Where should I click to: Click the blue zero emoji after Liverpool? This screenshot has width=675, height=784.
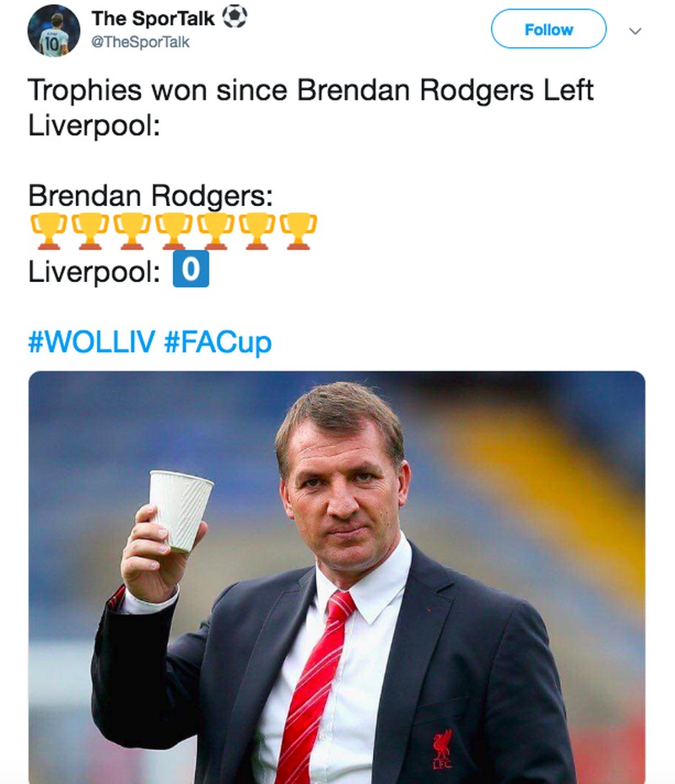190,270
